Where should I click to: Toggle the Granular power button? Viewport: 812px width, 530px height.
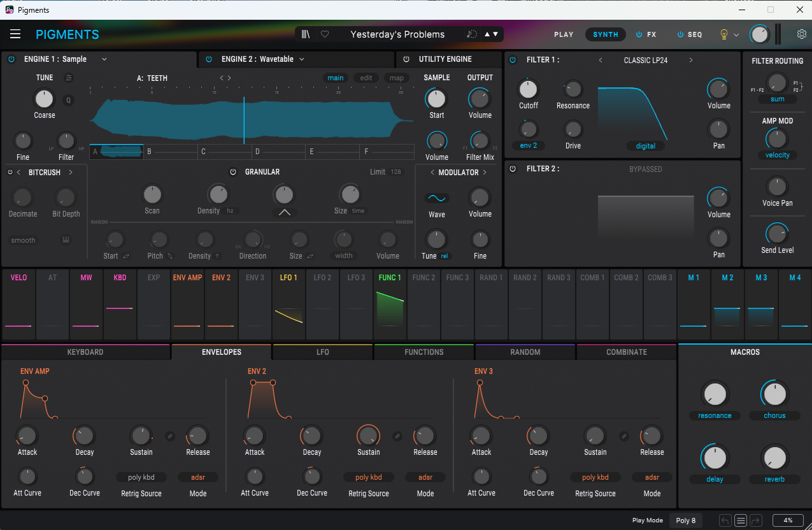233,172
